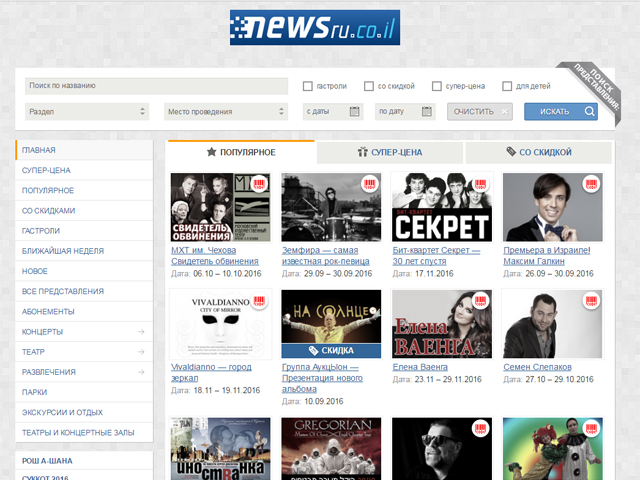This screenshot has width=640, height=480.
Task: Click ticket badge on Семен Слепаков poster
Action: coord(591,301)
